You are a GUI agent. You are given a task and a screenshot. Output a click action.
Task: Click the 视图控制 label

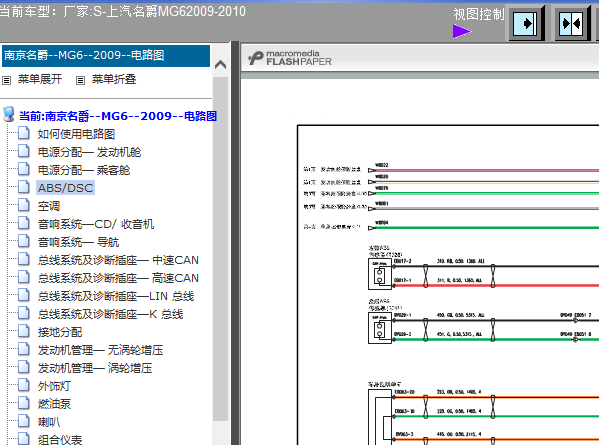(479, 14)
